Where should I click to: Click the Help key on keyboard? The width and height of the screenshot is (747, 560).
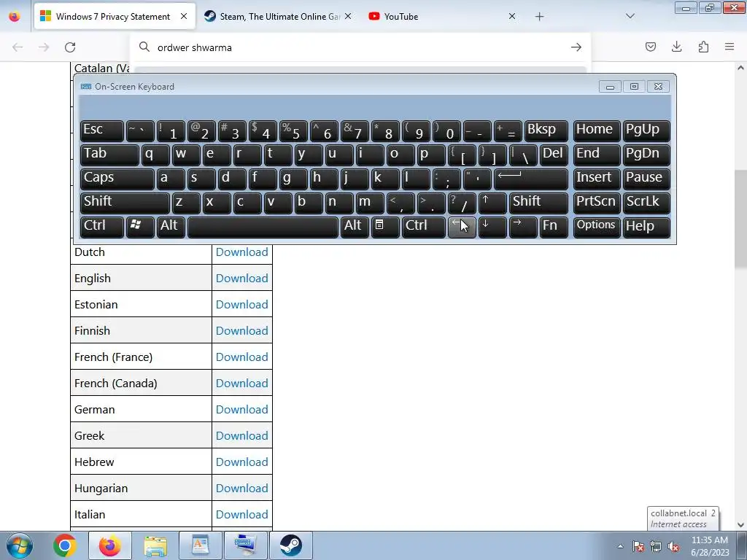tap(646, 227)
